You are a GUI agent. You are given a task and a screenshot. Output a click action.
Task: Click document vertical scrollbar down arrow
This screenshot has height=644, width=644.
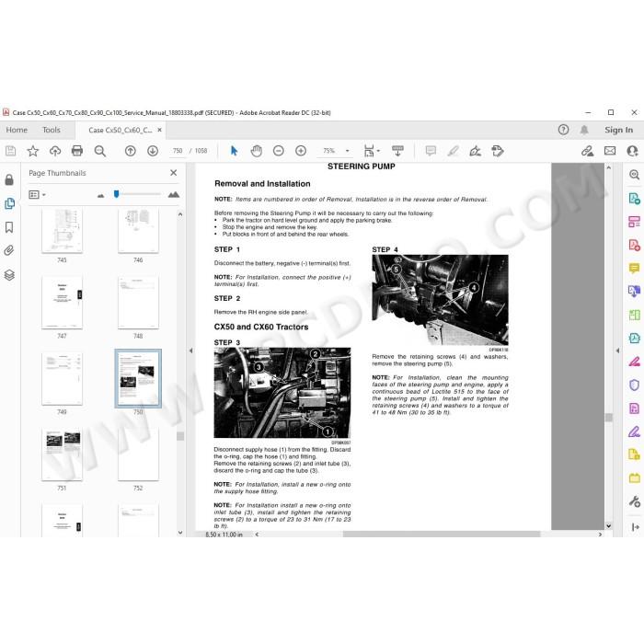tap(609, 525)
